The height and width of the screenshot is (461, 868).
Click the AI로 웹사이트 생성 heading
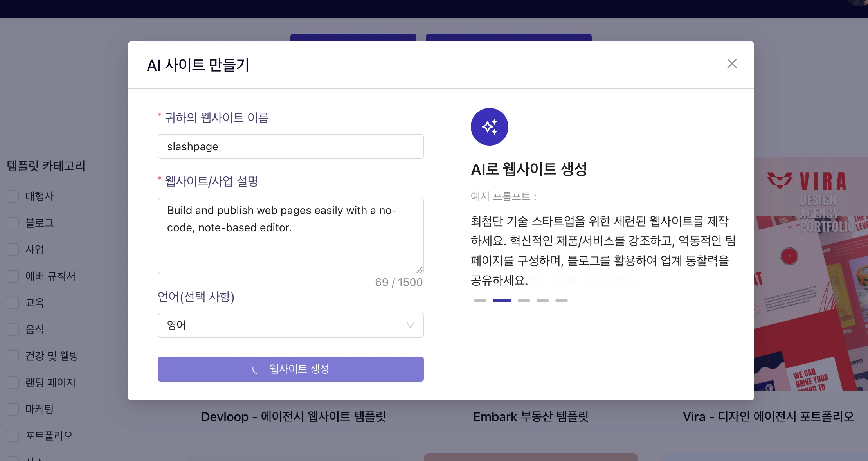(x=529, y=169)
